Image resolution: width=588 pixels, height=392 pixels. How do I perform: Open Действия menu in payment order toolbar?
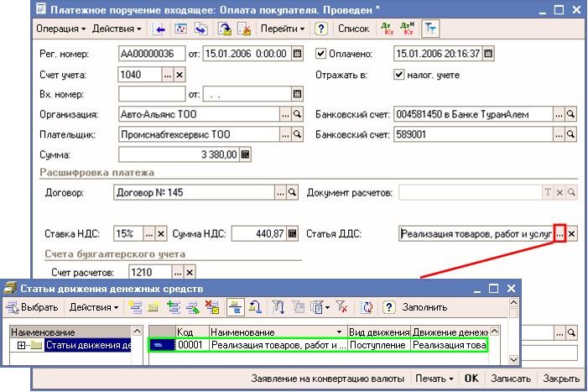pyautogui.click(x=117, y=29)
